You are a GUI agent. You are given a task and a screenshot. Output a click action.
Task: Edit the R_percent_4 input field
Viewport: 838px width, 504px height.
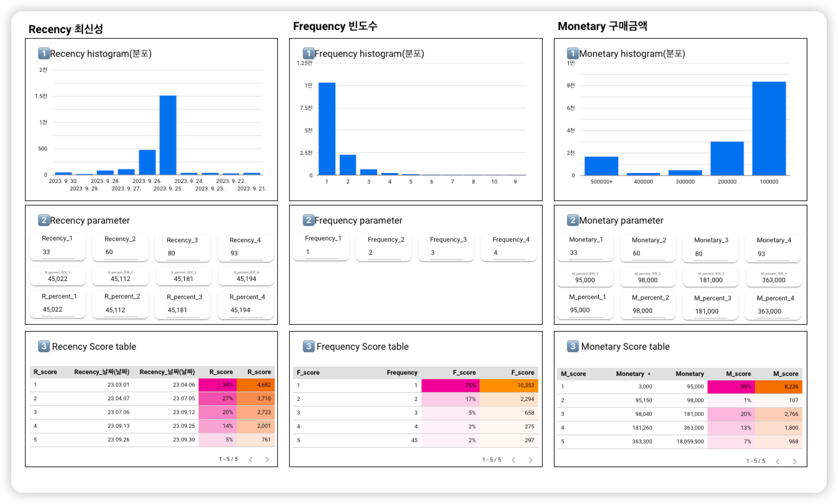[x=246, y=310]
